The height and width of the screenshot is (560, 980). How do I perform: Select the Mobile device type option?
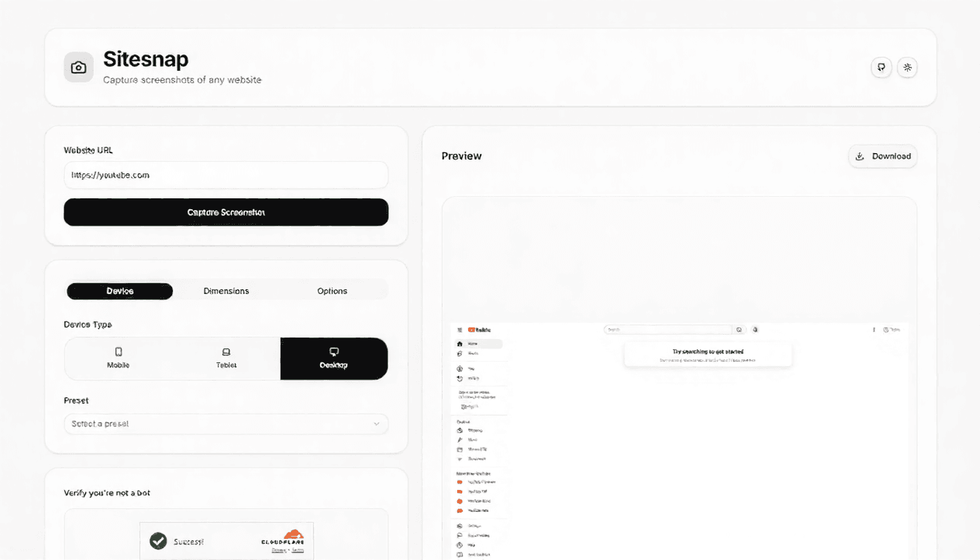tap(118, 359)
